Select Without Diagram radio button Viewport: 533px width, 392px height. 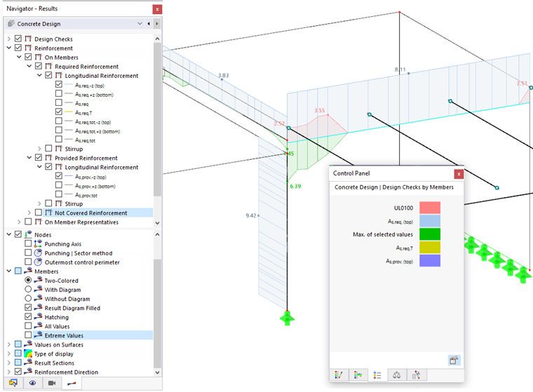[28, 299]
